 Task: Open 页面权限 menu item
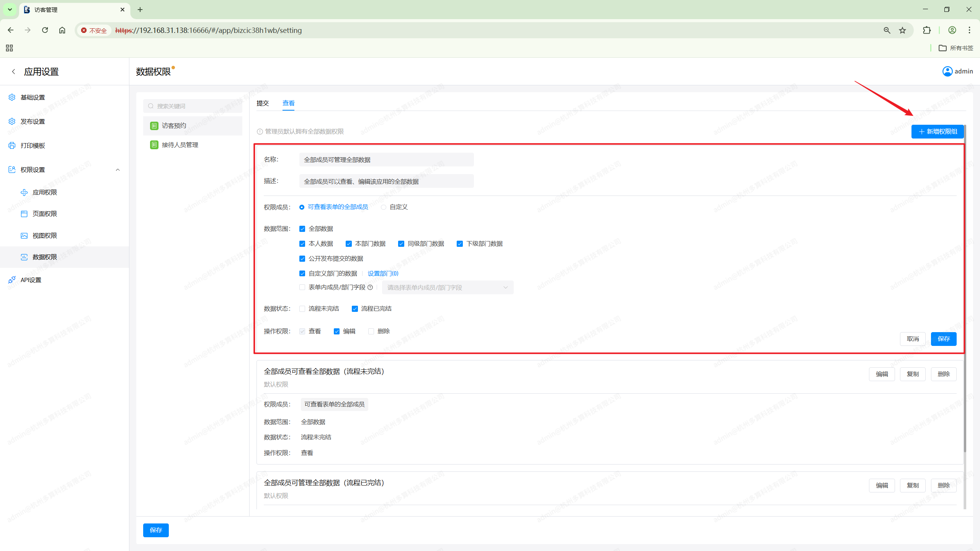point(45,214)
